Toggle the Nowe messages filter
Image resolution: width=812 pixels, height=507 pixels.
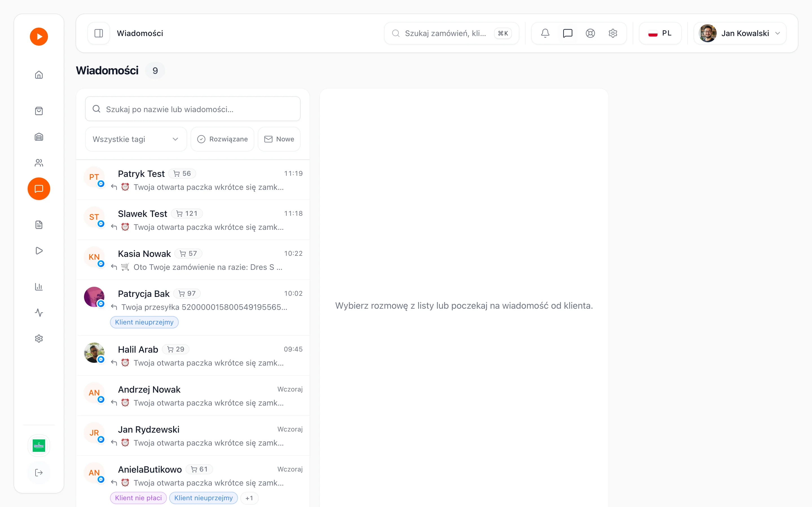click(279, 139)
